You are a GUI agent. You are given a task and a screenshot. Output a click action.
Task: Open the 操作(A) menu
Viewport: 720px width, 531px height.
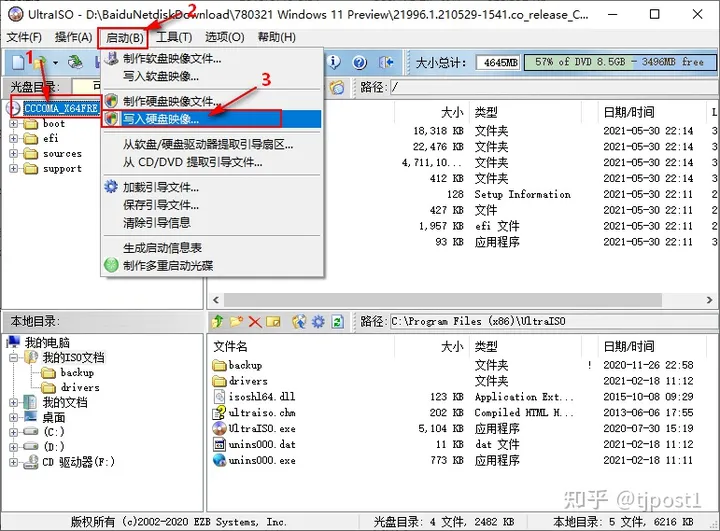tap(73, 37)
